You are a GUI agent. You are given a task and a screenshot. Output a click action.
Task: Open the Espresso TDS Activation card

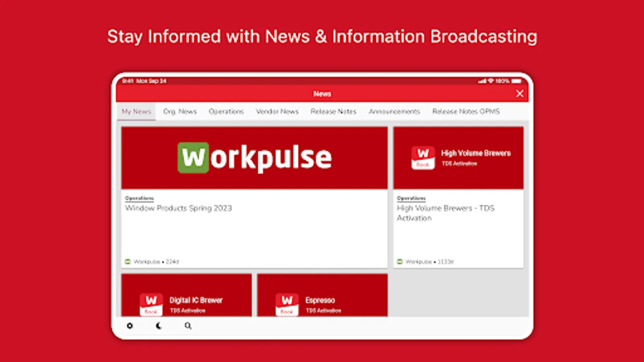(x=322, y=295)
